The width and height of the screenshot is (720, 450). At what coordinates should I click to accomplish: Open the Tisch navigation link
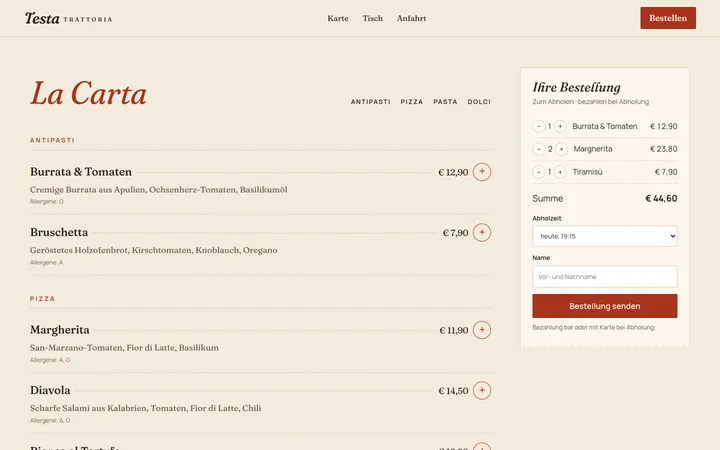(372, 18)
